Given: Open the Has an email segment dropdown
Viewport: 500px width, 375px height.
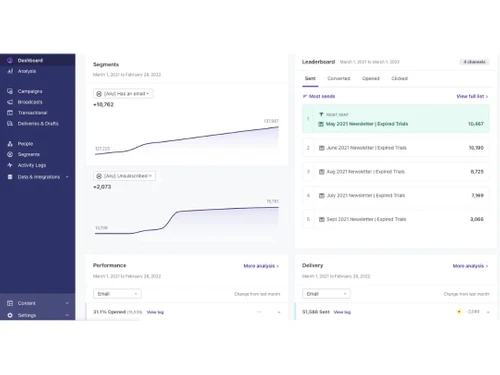Looking at the screenshot, I should 123,94.
